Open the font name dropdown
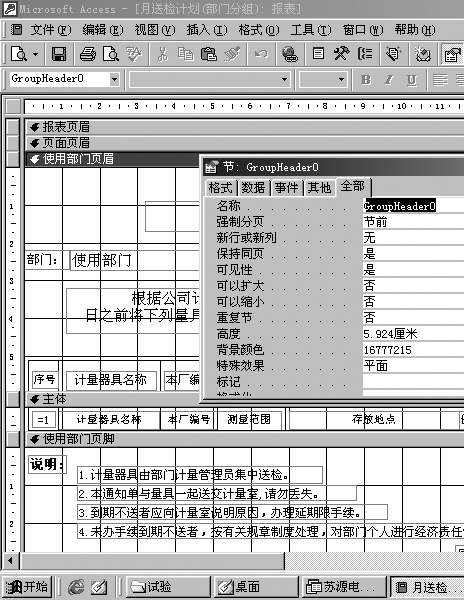Viewport: 464px width, 600px height. click(x=284, y=80)
